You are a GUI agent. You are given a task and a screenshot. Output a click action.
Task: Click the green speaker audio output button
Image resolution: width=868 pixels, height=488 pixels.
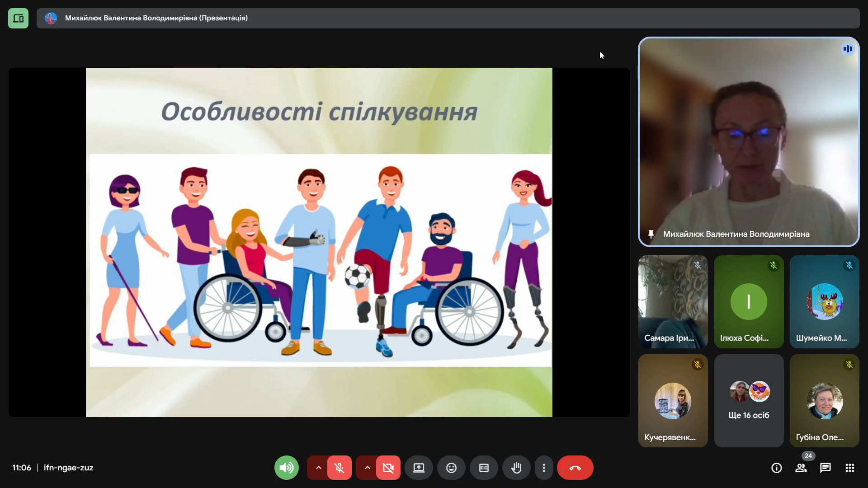286,468
